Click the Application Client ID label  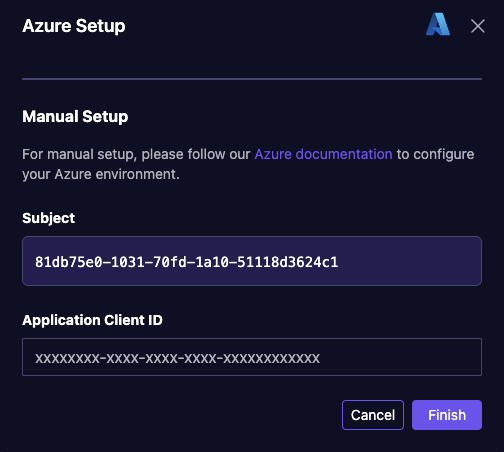tap(92, 320)
